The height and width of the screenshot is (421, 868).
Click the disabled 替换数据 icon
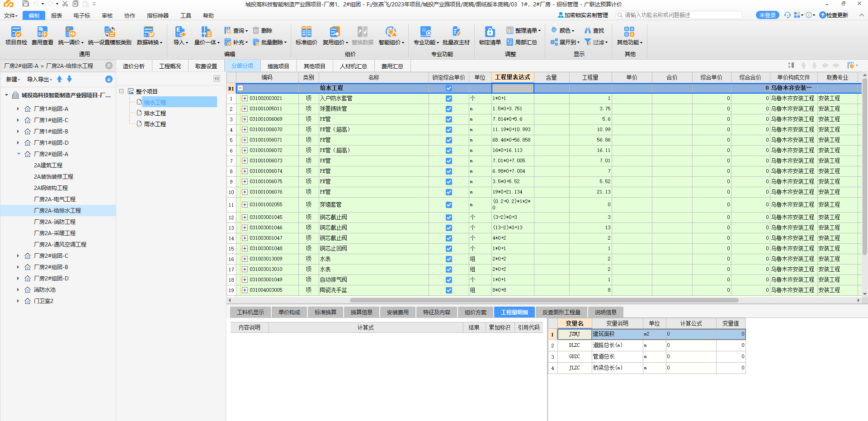[363, 32]
